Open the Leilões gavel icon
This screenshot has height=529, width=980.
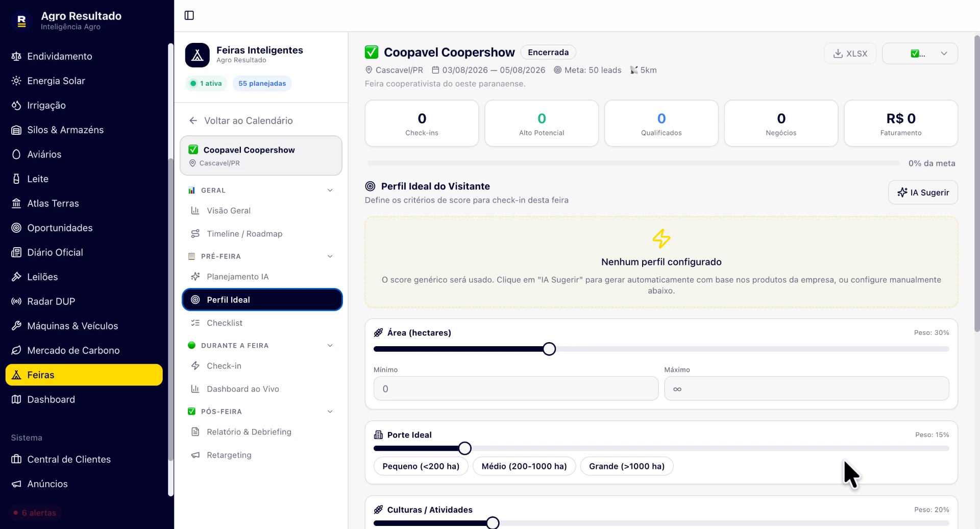[16, 277]
